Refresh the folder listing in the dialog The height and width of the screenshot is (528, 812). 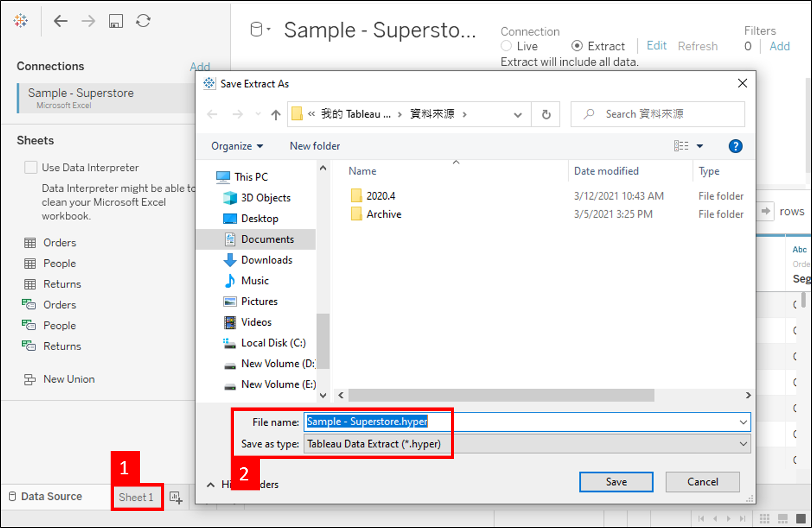pos(546,114)
